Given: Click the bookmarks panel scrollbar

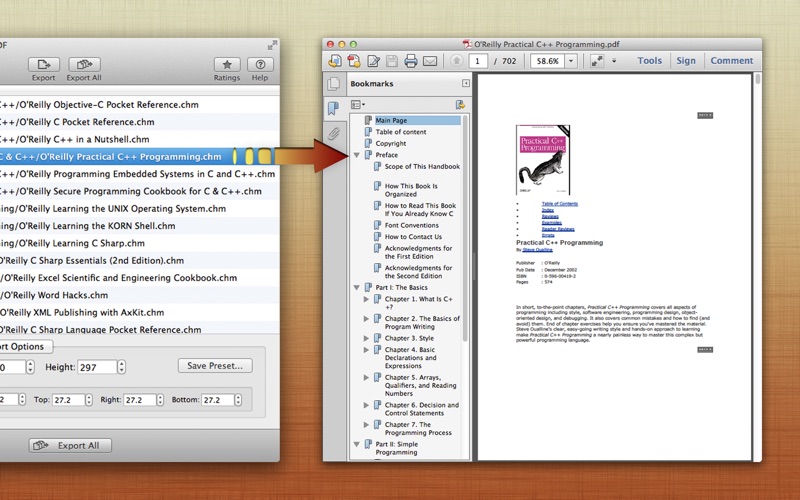Looking at the screenshot, I should point(465,228).
